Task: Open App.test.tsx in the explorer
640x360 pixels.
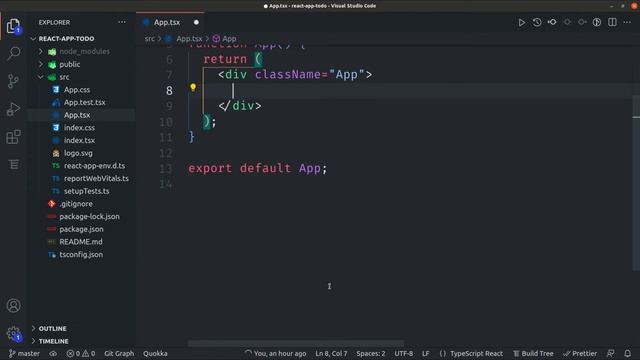Action: (84, 102)
